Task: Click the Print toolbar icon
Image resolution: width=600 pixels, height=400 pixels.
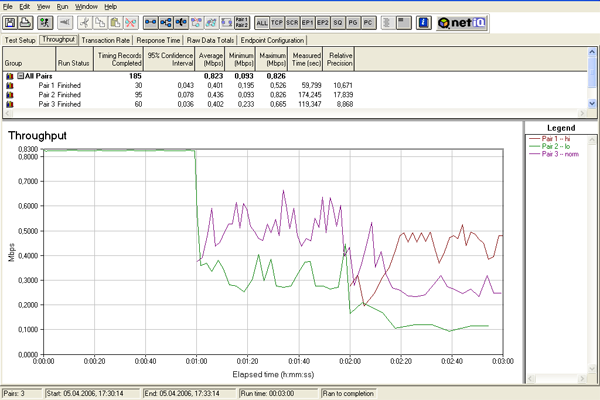Action: [26, 23]
